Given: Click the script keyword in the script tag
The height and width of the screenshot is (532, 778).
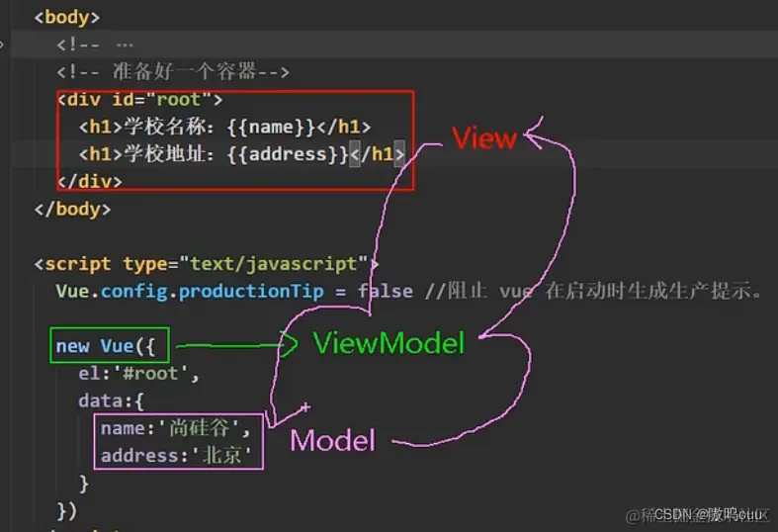Looking at the screenshot, I should 78,263.
